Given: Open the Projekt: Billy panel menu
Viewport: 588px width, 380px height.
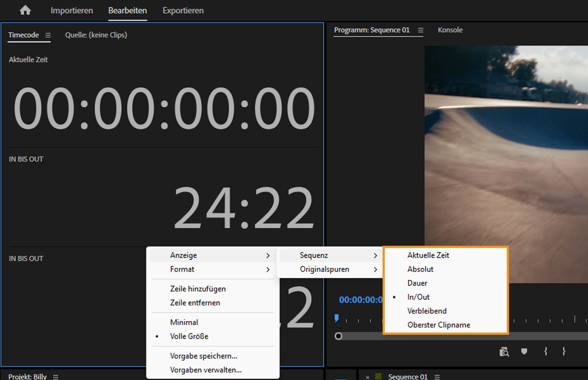Looking at the screenshot, I should [x=56, y=377].
